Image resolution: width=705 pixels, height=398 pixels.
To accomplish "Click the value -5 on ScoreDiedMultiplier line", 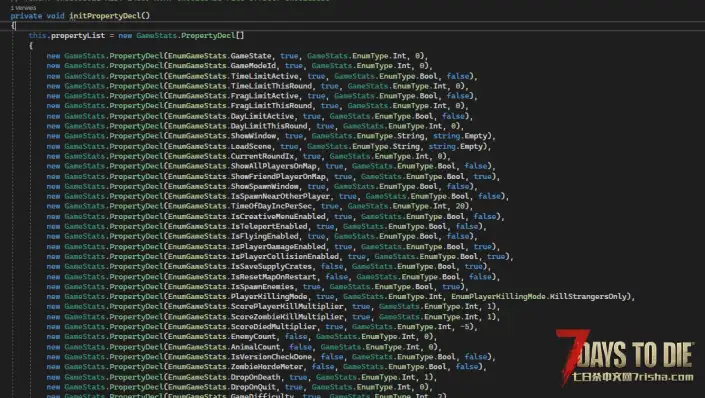I will click(x=465, y=326).
